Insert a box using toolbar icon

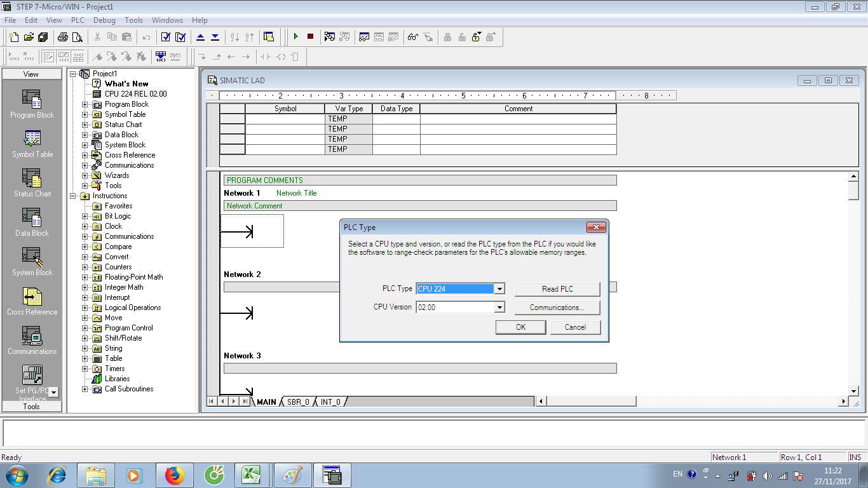point(295,57)
